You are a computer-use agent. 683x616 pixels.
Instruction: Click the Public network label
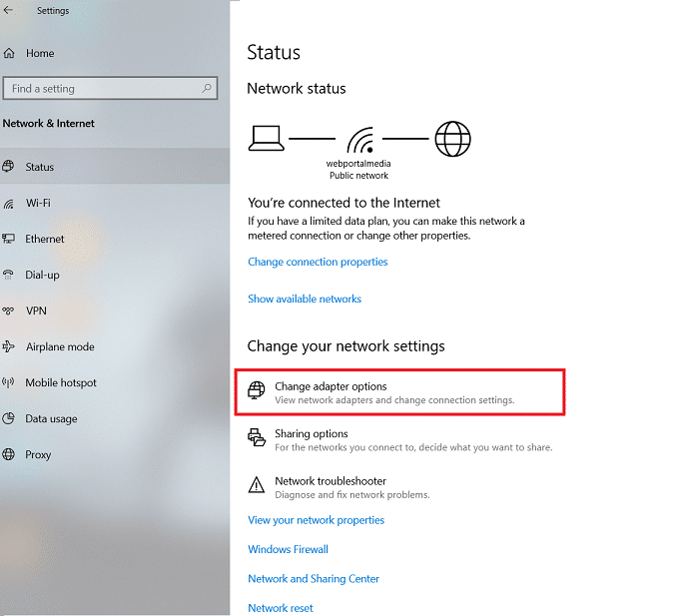[358, 176]
